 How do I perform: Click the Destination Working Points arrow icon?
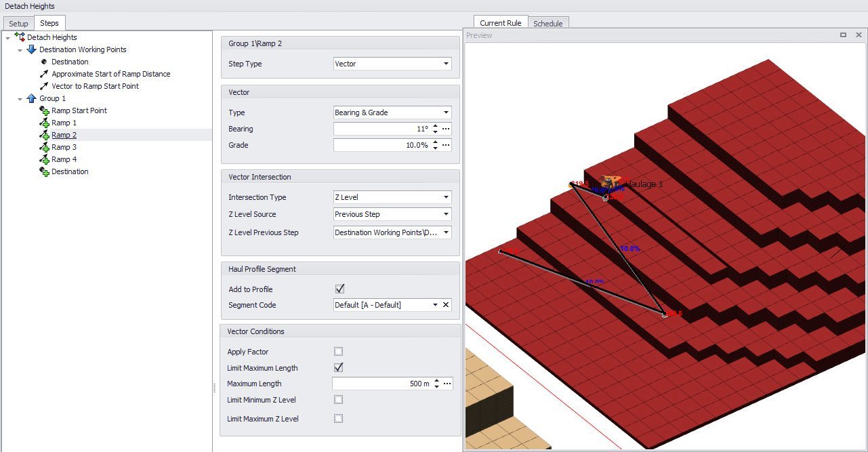coord(31,49)
